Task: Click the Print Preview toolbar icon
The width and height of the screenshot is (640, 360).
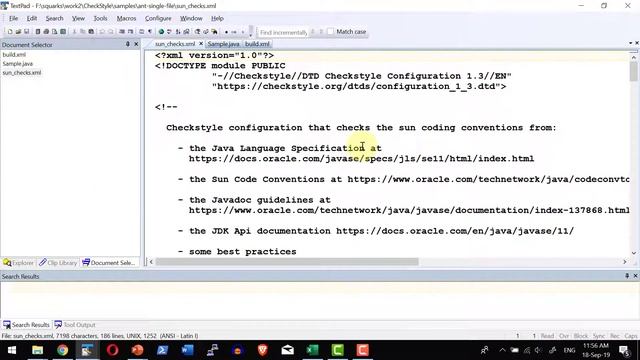Action: (55, 31)
